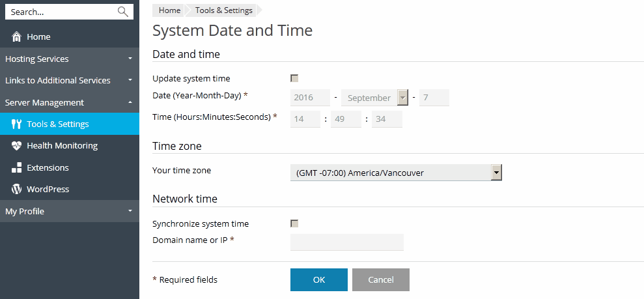Expand Links to Additional Services section
Viewport: 644px width, 299px height.
click(70, 81)
